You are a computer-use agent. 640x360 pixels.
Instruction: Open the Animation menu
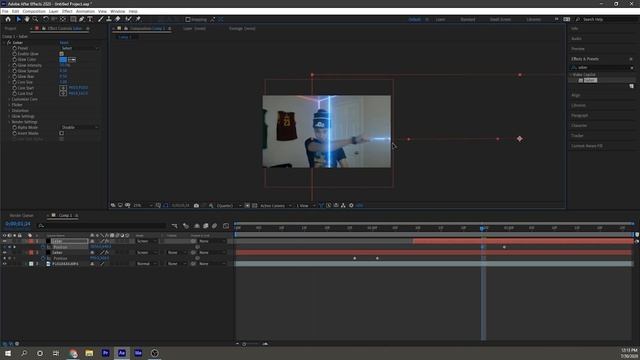[x=85, y=11]
